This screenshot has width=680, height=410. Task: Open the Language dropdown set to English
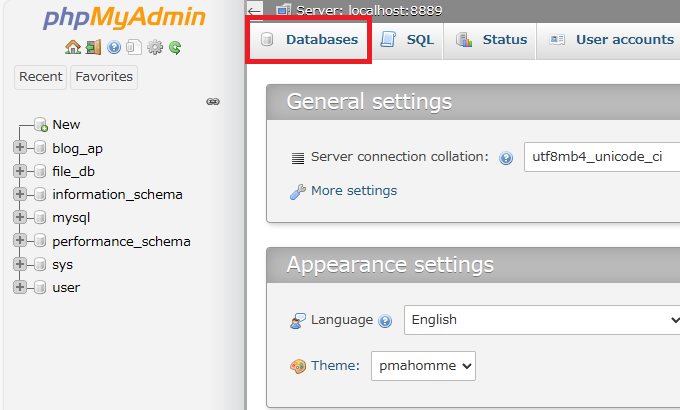(x=542, y=320)
